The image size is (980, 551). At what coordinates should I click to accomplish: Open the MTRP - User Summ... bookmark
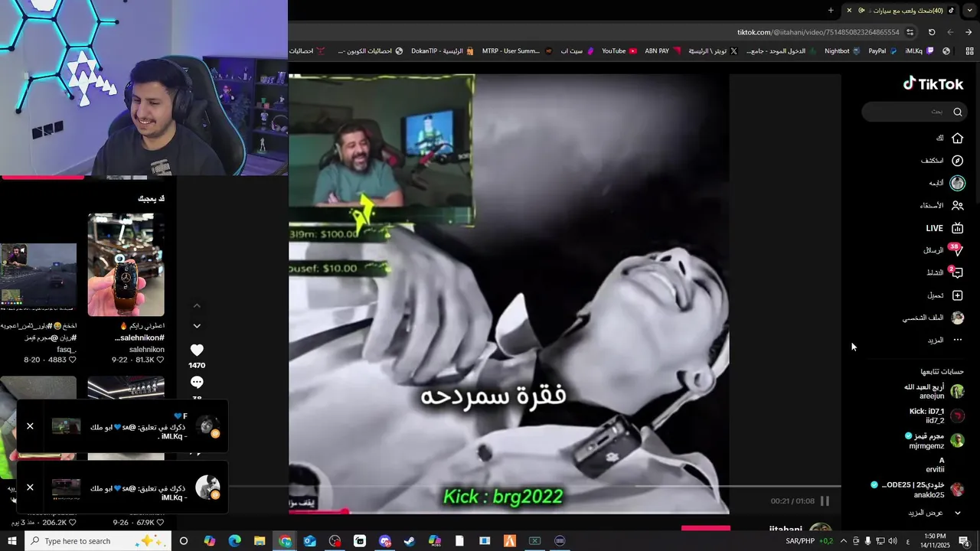point(516,51)
